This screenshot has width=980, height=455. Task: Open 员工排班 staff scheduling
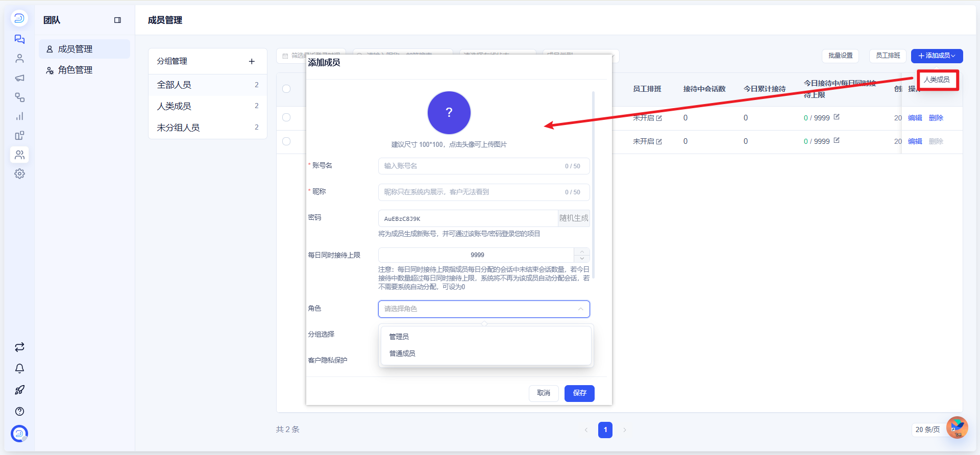888,56
